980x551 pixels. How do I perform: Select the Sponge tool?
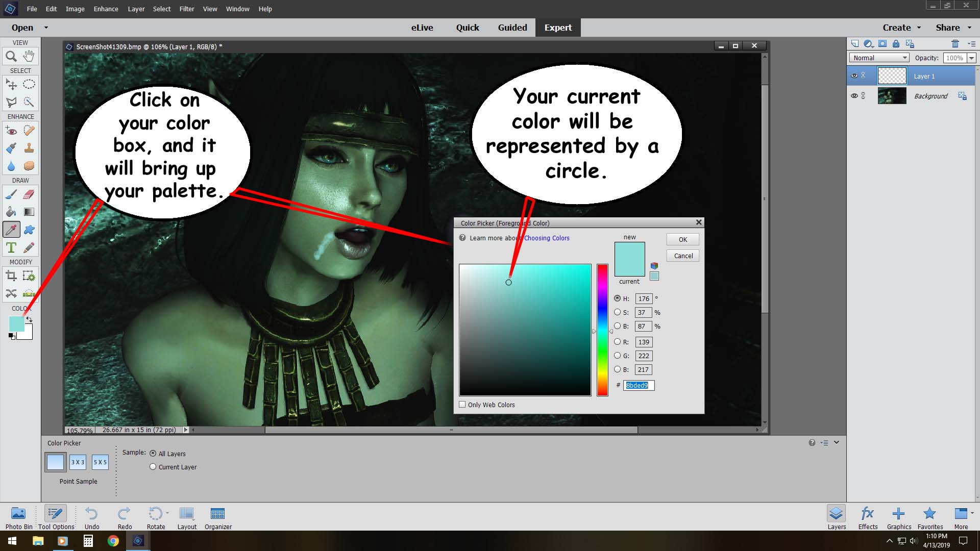(29, 166)
